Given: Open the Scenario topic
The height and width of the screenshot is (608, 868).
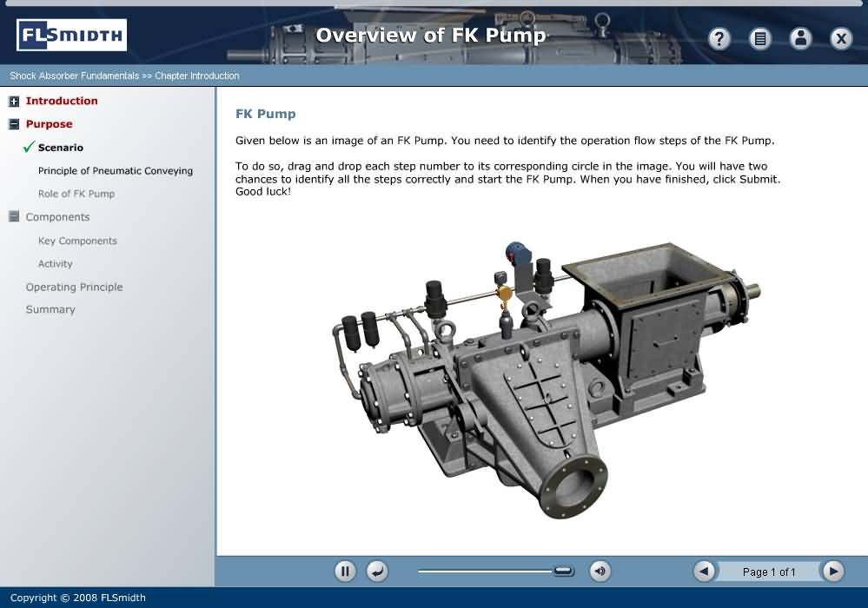Looking at the screenshot, I should click(x=60, y=148).
